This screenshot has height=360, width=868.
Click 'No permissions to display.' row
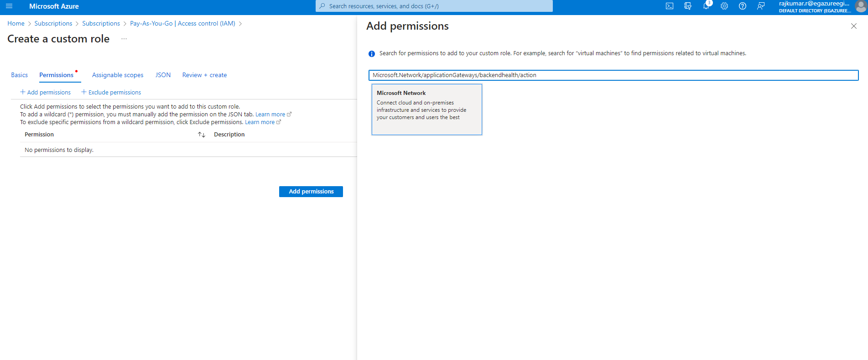coord(188,150)
